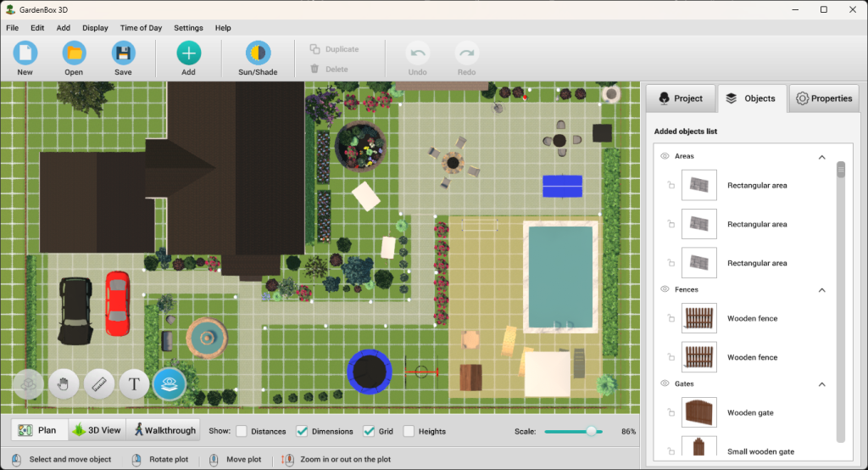
Task: Click the Undo arrow icon
Action: [417, 53]
